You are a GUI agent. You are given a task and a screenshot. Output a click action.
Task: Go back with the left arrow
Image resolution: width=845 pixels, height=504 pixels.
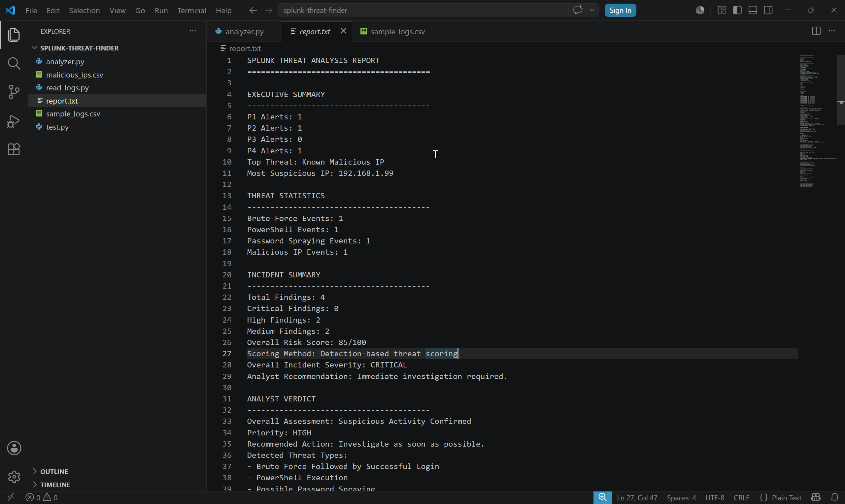(253, 11)
